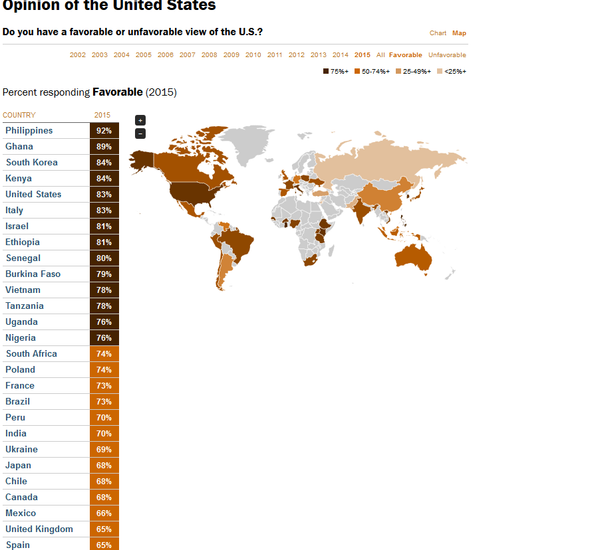Select year 2011
This screenshot has height=550, width=600.
[x=275, y=55]
